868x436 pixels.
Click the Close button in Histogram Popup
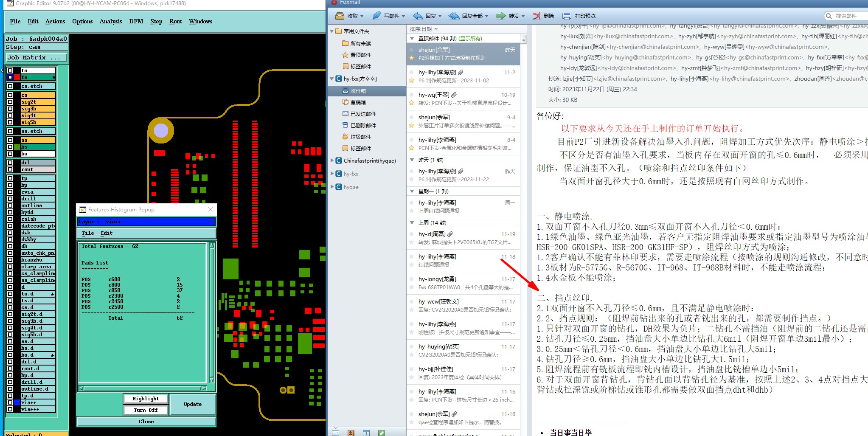(146, 422)
